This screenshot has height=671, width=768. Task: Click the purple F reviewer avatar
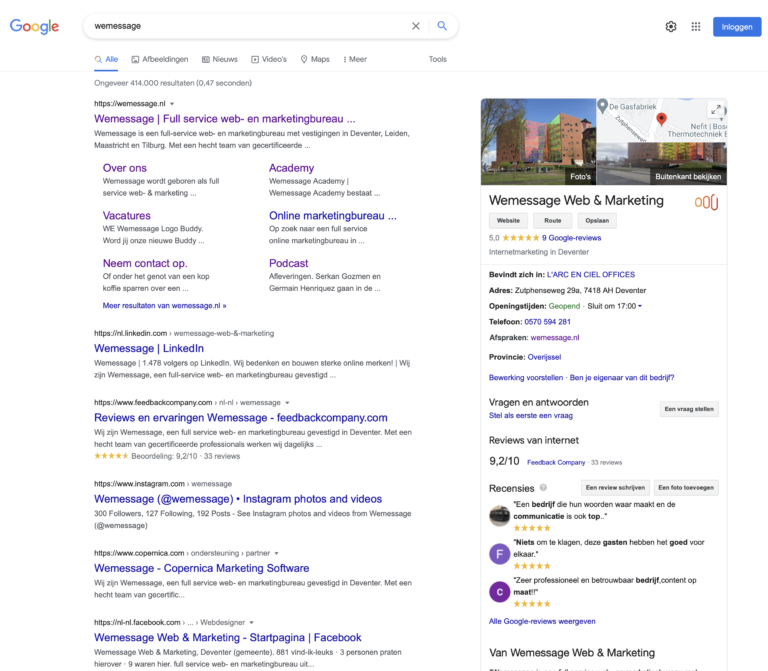[x=500, y=554]
